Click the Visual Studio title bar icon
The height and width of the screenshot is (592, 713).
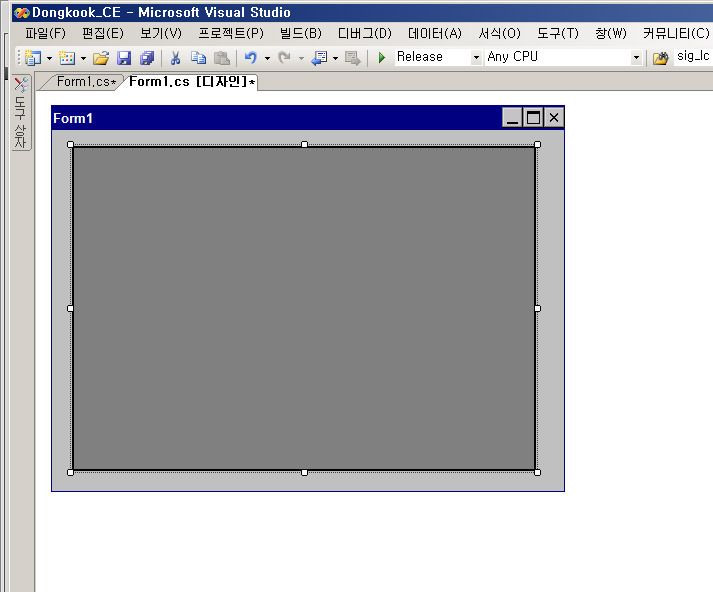click(21, 13)
